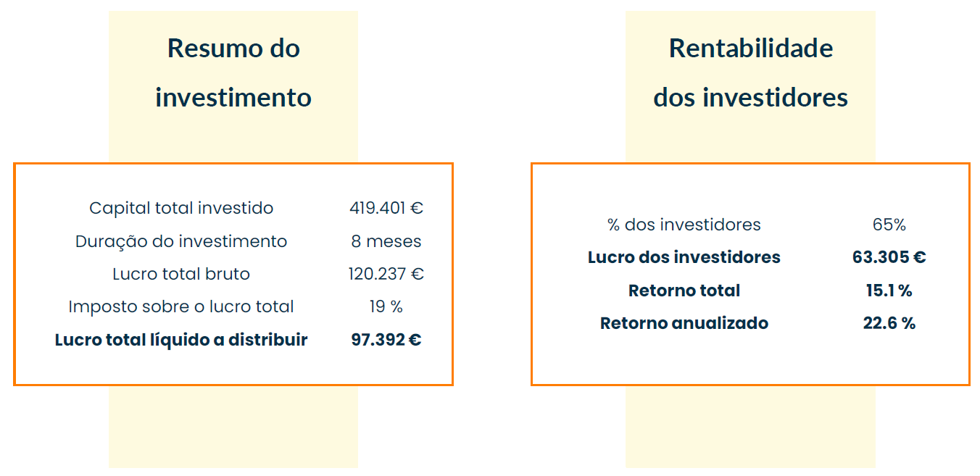Click the 419.401 € capital value

(x=386, y=208)
